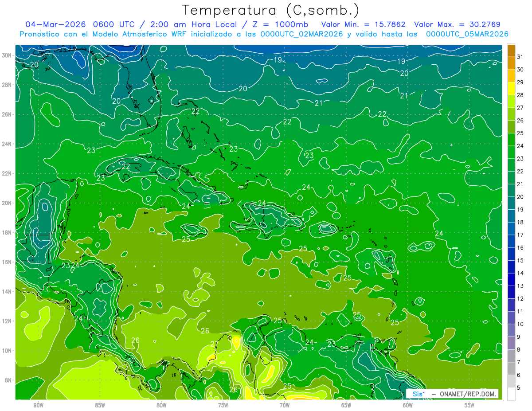Screen dimensions: 532x411
Task: Click latitude label '8N'
Action: click(x=8, y=380)
